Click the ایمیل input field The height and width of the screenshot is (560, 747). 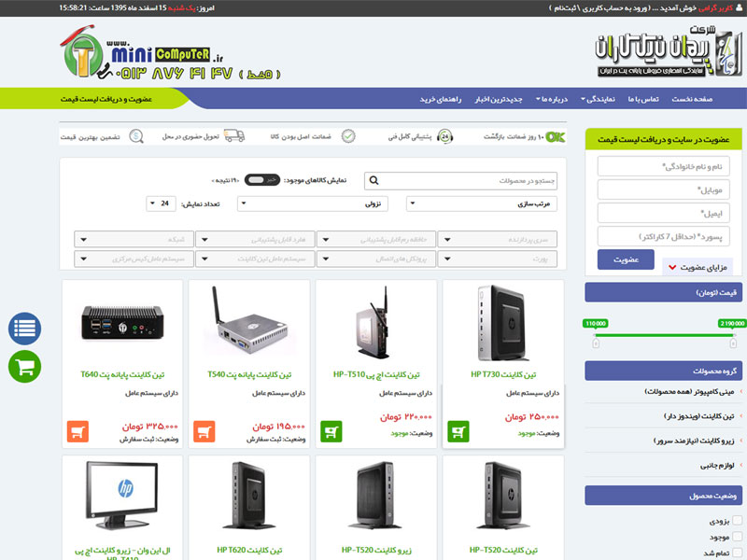point(664,214)
